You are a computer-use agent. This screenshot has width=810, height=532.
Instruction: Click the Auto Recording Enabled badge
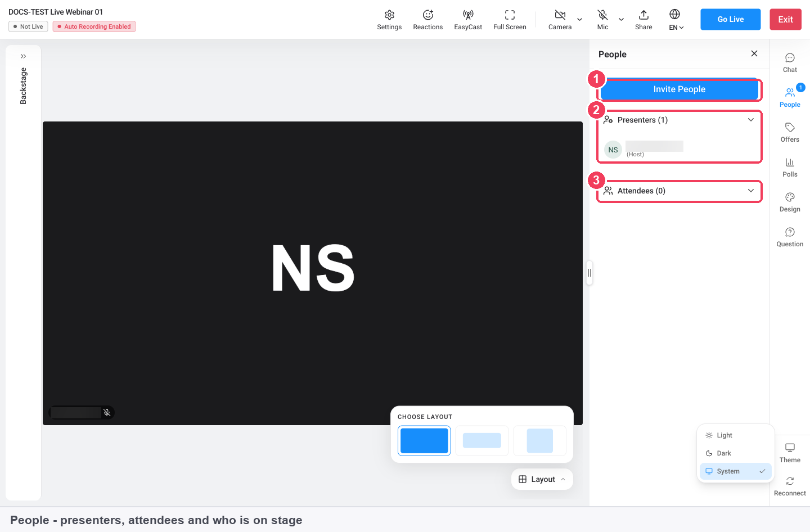94,26
